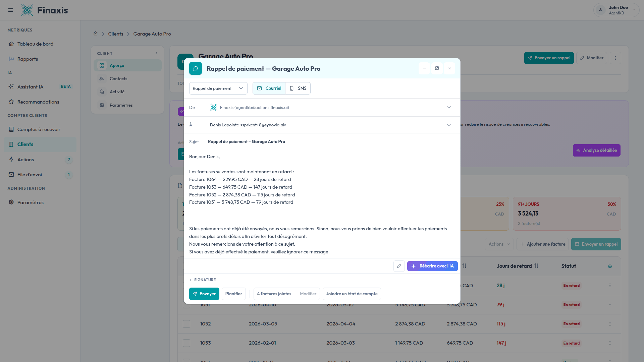The image size is (644, 362).
Task: Switch to SMS channel
Action: (x=298, y=88)
